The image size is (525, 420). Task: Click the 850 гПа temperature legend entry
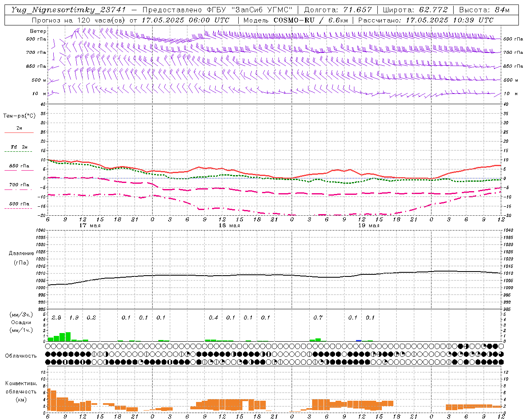pos(19,166)
